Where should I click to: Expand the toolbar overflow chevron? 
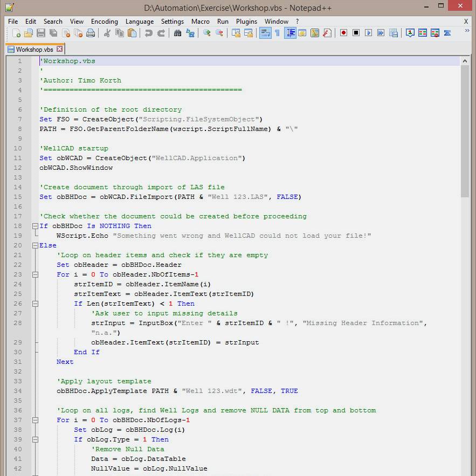coord(467,31)
